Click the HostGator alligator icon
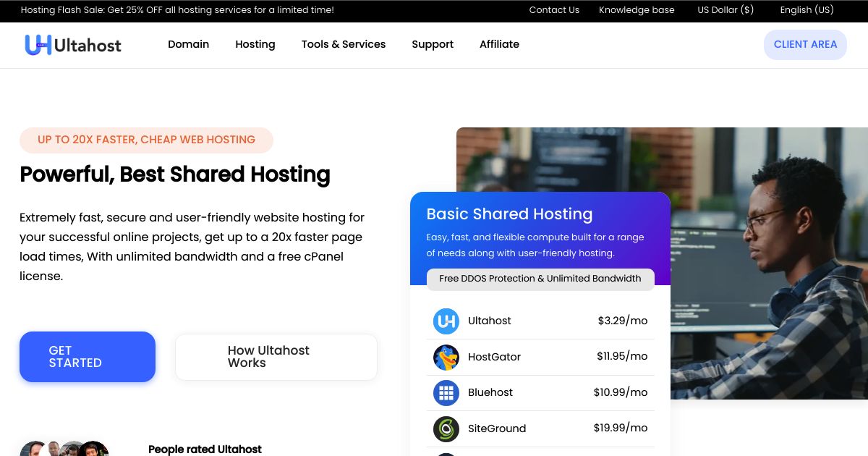The width and height of the screenshot is (868, 456). tap(446, 357)
